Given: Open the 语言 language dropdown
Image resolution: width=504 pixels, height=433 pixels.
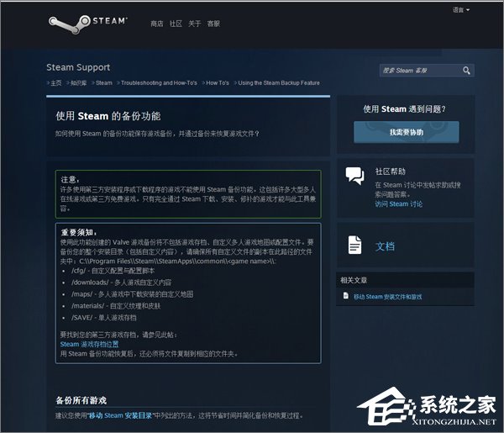Looking at the screenshot, I should click(461, 10).
